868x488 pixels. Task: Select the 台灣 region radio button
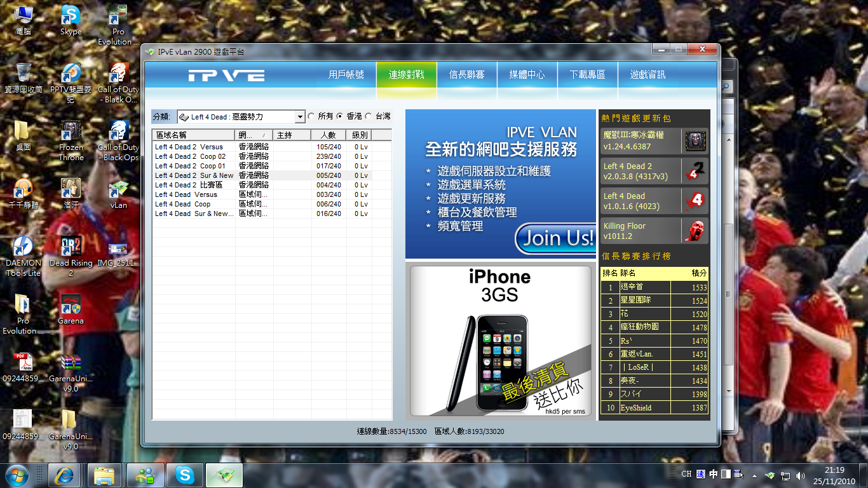coord(369,116)
